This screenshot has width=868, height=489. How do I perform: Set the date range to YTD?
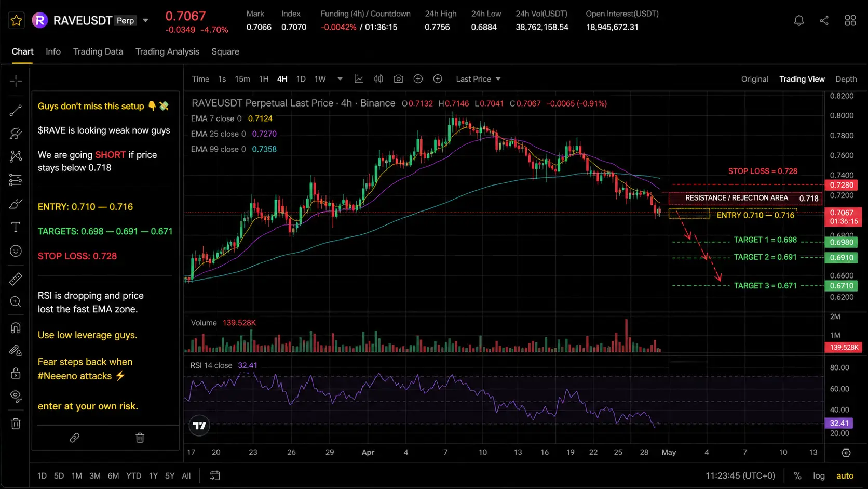[x=133, y=476]
